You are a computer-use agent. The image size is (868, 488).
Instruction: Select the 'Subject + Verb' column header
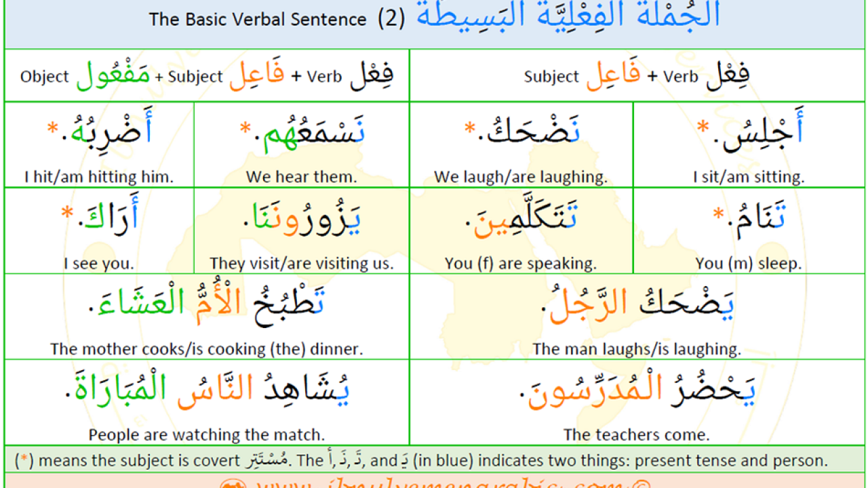click(637, 75)
